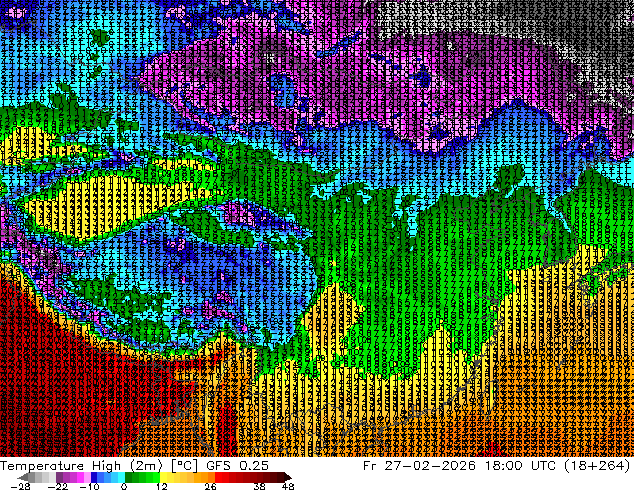Click the "-10" legend label
This screenshot has height=490, width=634.
[x=89, y=486]
